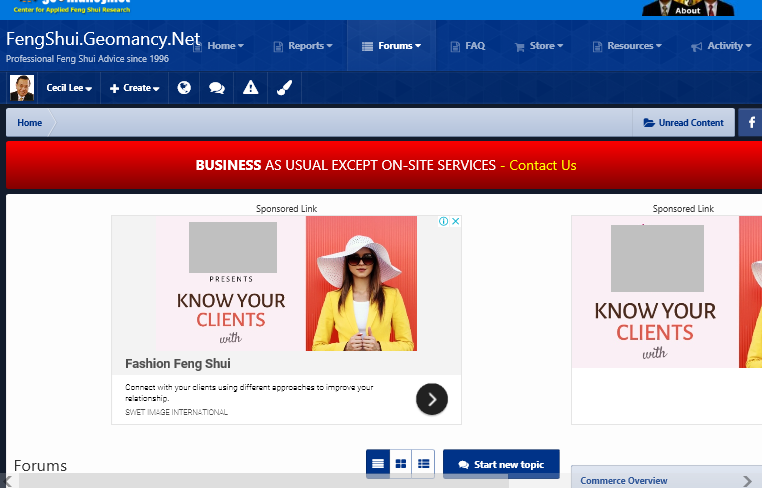This screenshot has width=762, height=488.
Task: Open the notifications globe icon
Action: [184, 88]
